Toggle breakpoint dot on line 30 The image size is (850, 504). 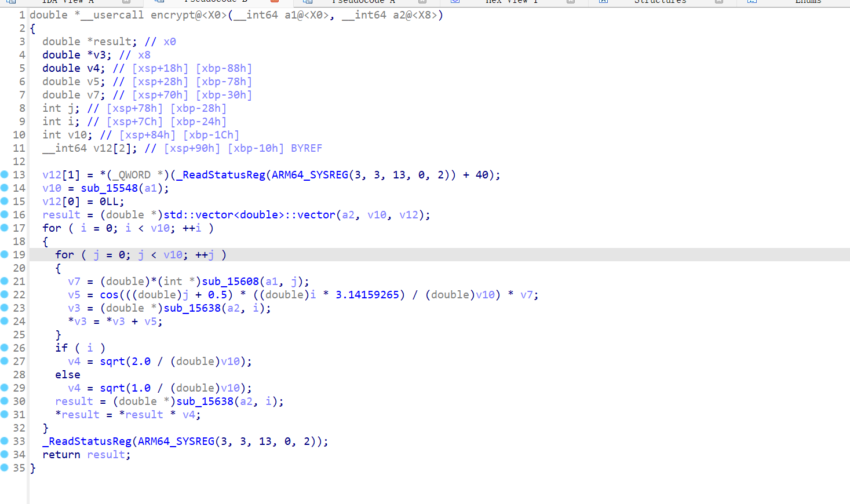pos(5,401)
